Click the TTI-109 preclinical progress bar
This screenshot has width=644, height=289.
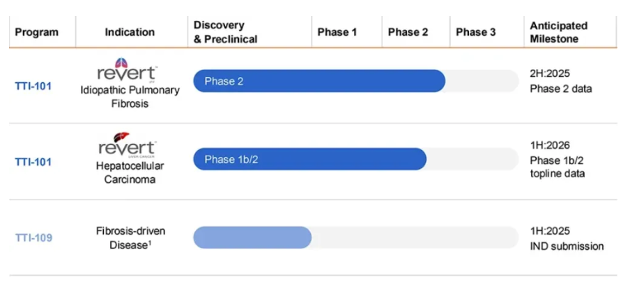tap(252, 237)
